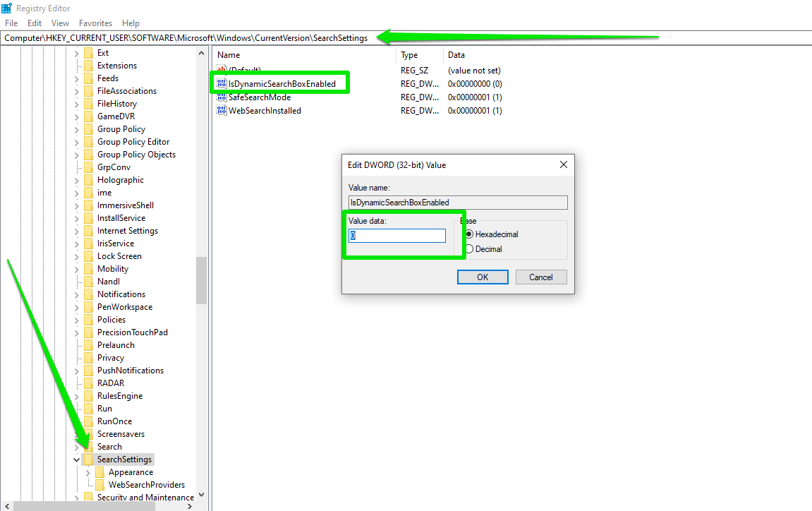Click the registry address bar path
Image resolution: width=812 pixels, height=511 pixels.
(x=186, y=38)
